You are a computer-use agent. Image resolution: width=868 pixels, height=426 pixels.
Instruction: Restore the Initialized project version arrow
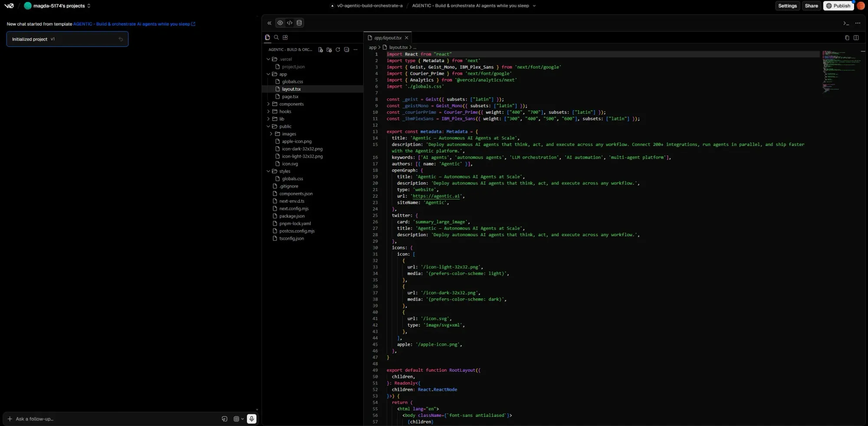pos(121,39)
